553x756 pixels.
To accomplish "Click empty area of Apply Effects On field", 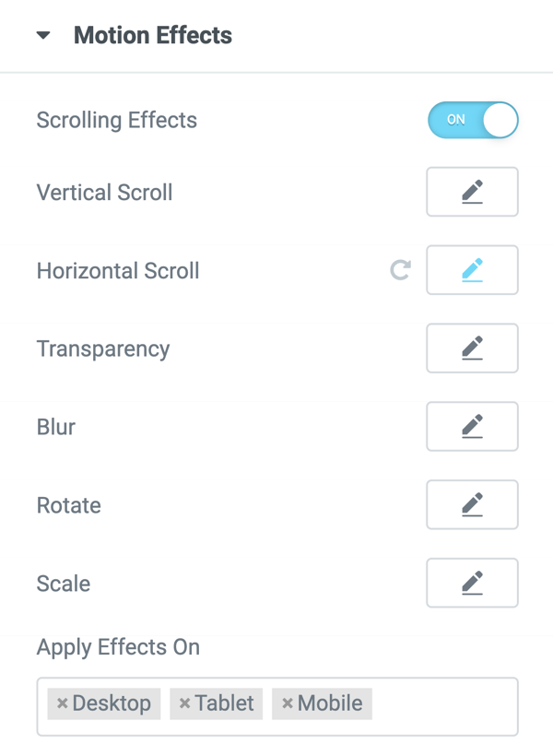I will pos(442,705).
